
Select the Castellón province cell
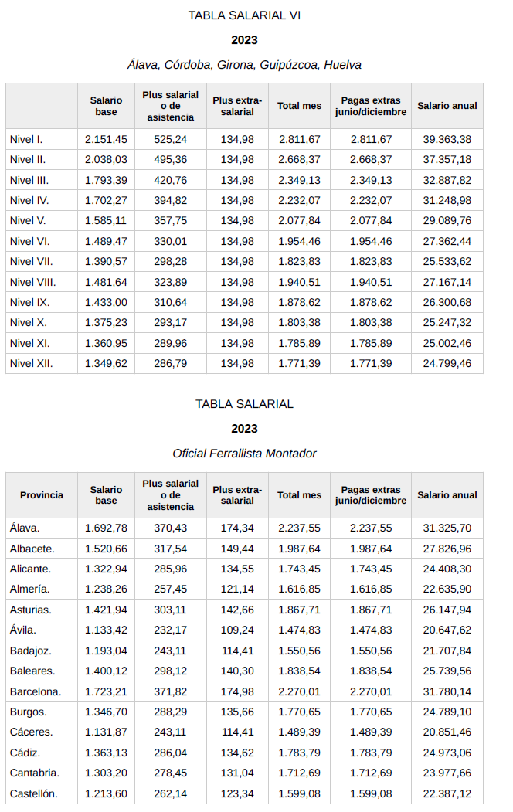pyautogui.click(x=34, y=793)
